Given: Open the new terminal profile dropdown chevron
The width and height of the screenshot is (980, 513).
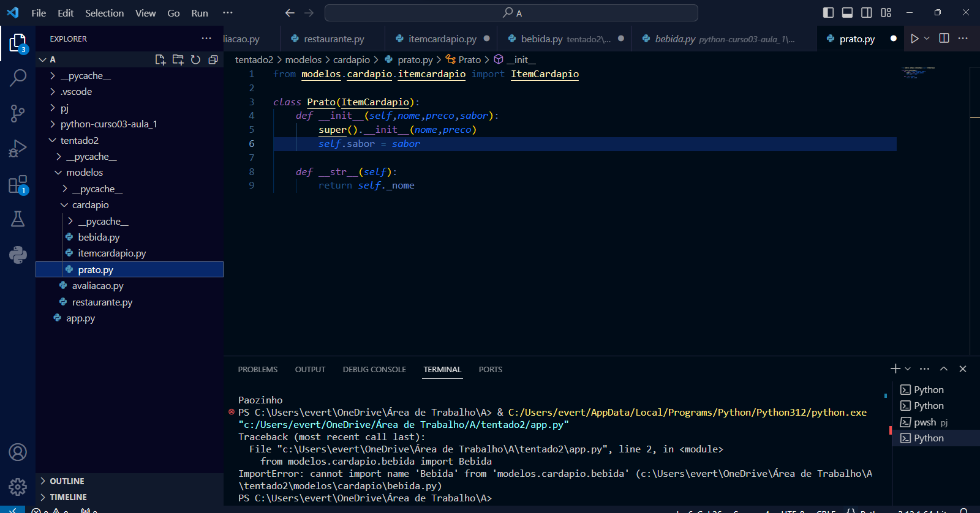Looking at the screenshot, I should [x=908, y=369].
